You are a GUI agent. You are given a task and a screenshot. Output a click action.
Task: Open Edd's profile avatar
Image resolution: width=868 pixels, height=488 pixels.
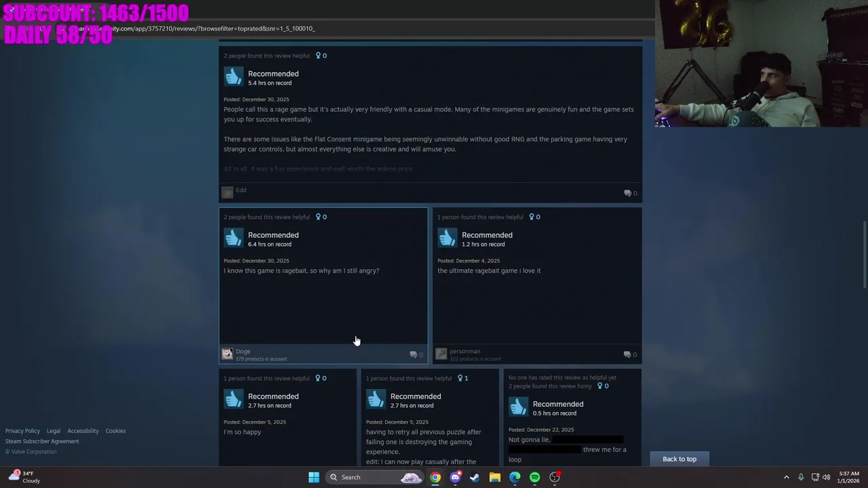click(227, 192)
